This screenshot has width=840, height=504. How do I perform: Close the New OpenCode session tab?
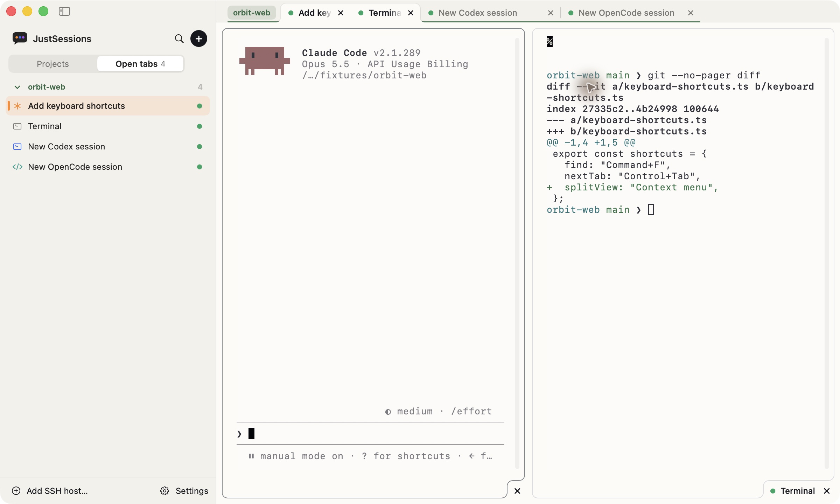click(691, 13)
